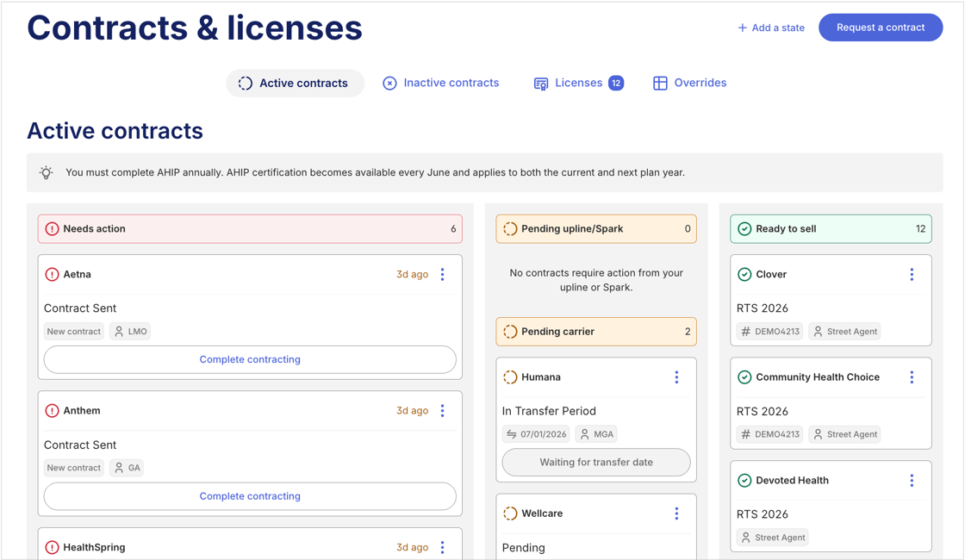The image size is (965, 560).
Task: Click the Add a state link
Action: point(771,28)
